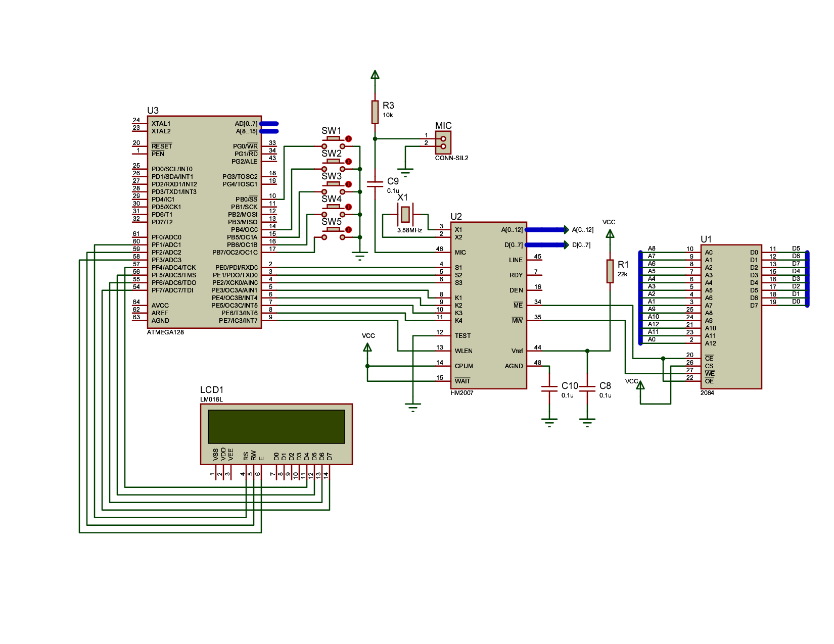Click the LCD1 green display screen
The image size is (834, 644).
[x=276, y=427]
